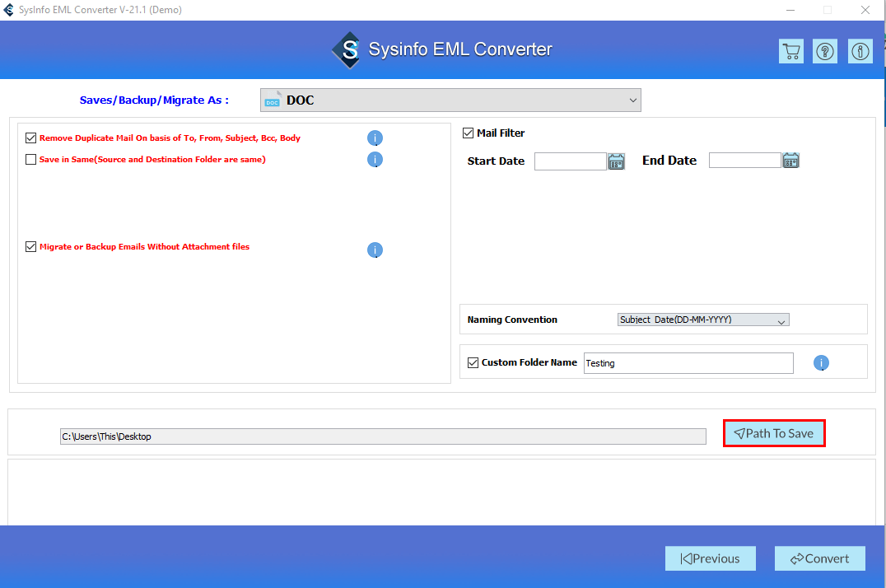Click the Convert button
This screenshot has width=886, height=588.
[x=819, y=558]
